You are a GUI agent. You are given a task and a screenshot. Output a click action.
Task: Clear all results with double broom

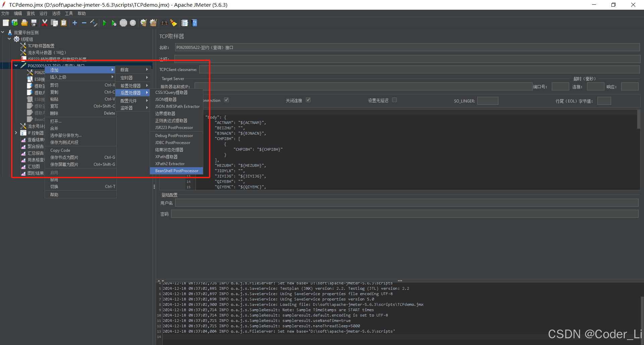click(153, 23)
